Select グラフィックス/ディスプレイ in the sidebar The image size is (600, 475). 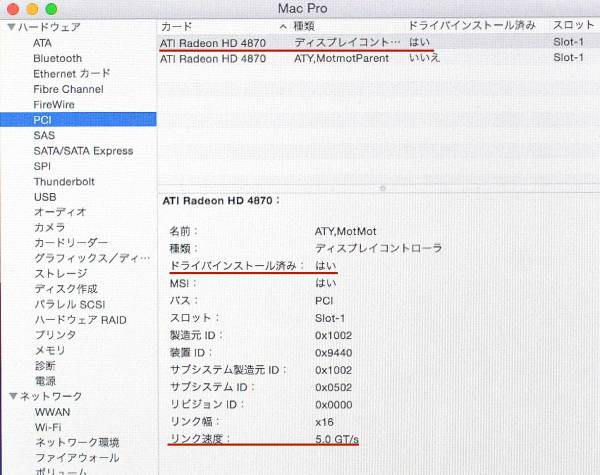coord(92,258)
